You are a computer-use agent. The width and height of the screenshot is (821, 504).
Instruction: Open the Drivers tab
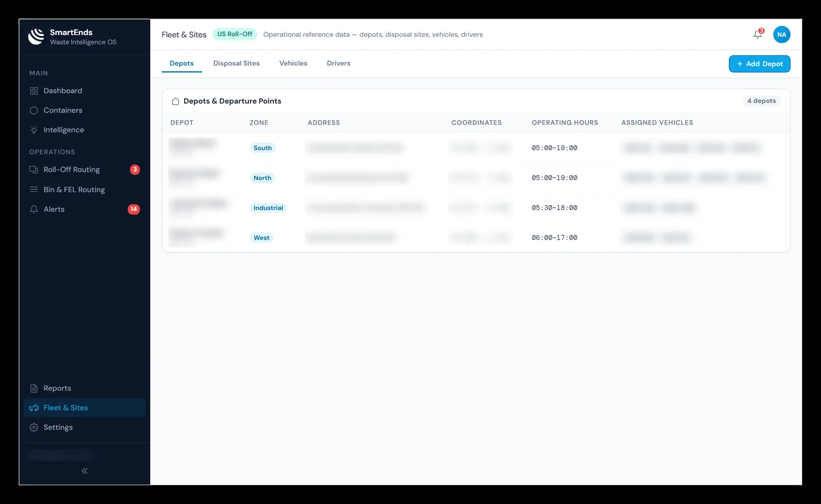(339, 63)
